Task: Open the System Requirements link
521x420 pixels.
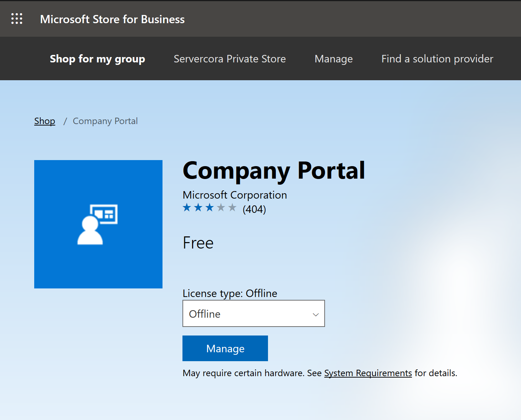Action: (368, 373)
